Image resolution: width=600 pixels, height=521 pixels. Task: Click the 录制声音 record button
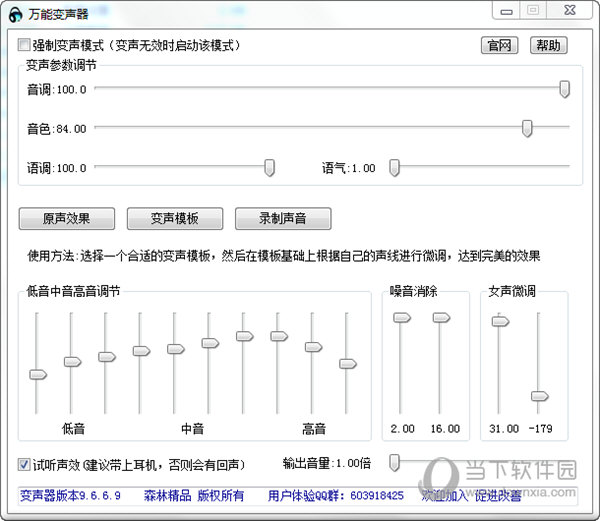point(283,218)
